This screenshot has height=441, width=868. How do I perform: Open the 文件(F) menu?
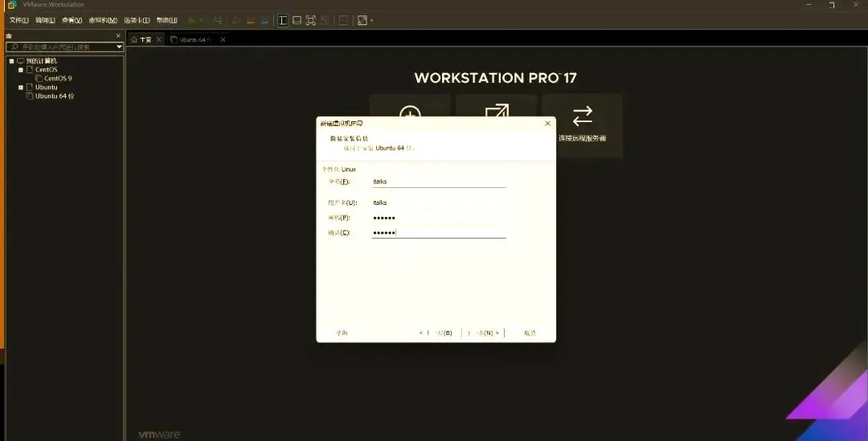coord(18,20)
